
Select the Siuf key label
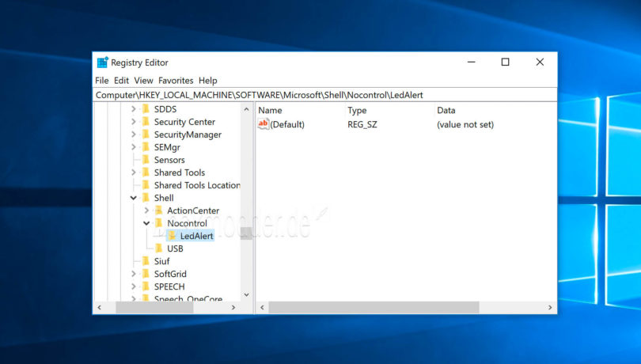tap(161, 261)
